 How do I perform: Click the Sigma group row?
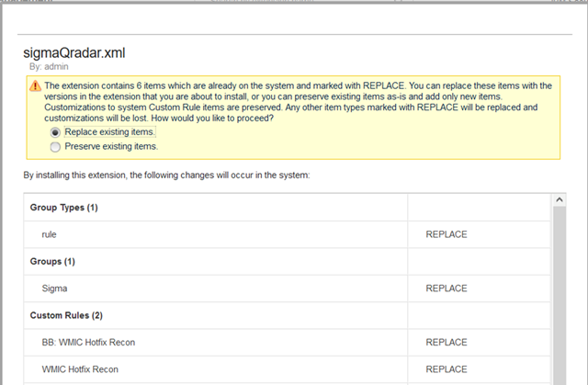[288, 289]
